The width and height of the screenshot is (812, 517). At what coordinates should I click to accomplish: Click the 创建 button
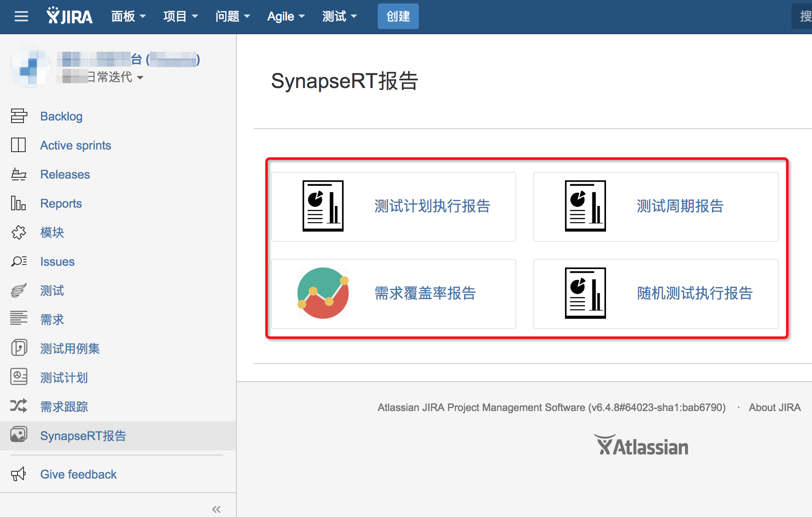[398, 16]
